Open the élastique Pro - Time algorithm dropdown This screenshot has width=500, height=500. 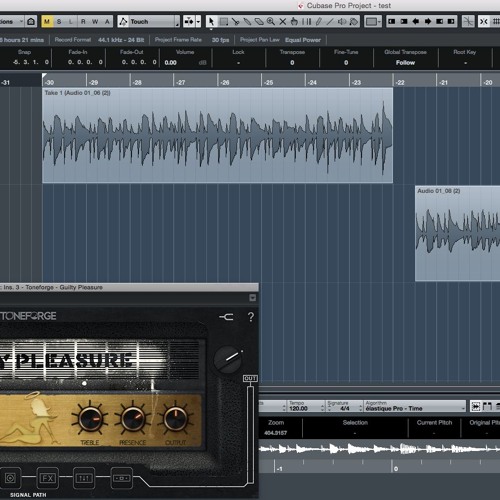[415, 406]
